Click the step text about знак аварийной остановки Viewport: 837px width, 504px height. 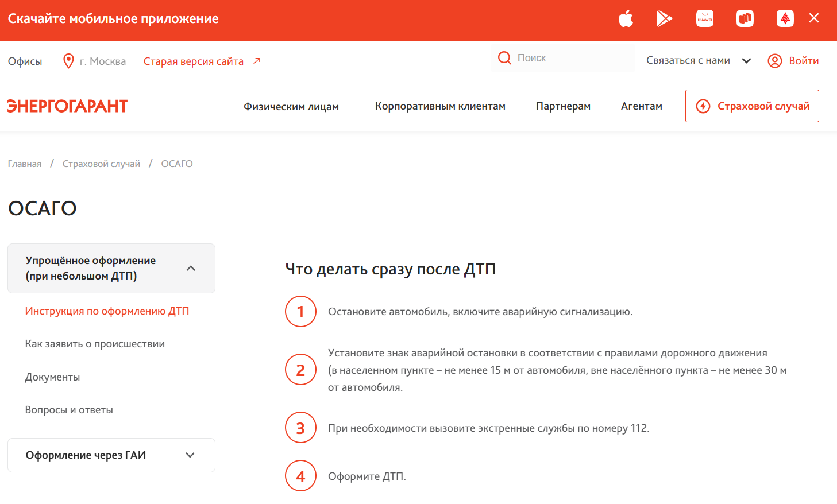tap(557, 370)
